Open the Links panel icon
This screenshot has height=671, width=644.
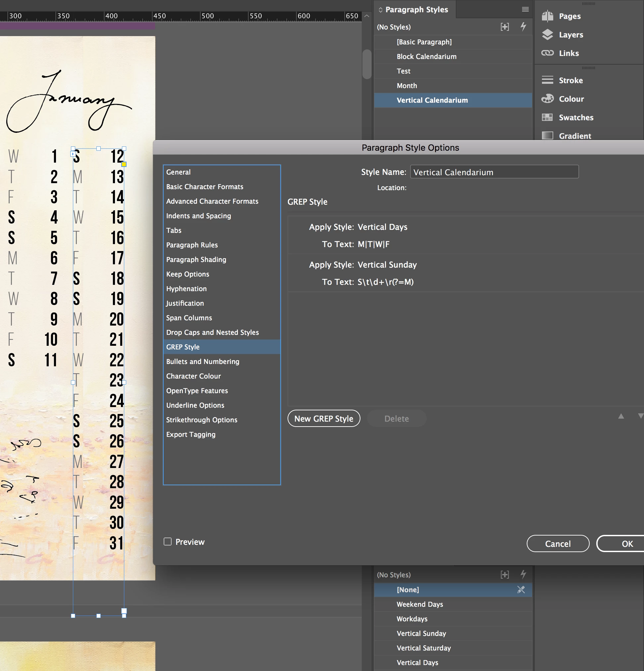point(548,53)
